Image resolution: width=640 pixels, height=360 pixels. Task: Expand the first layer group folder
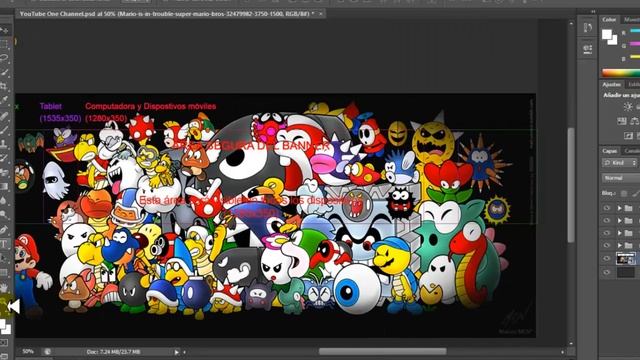[x=619, y=208]
